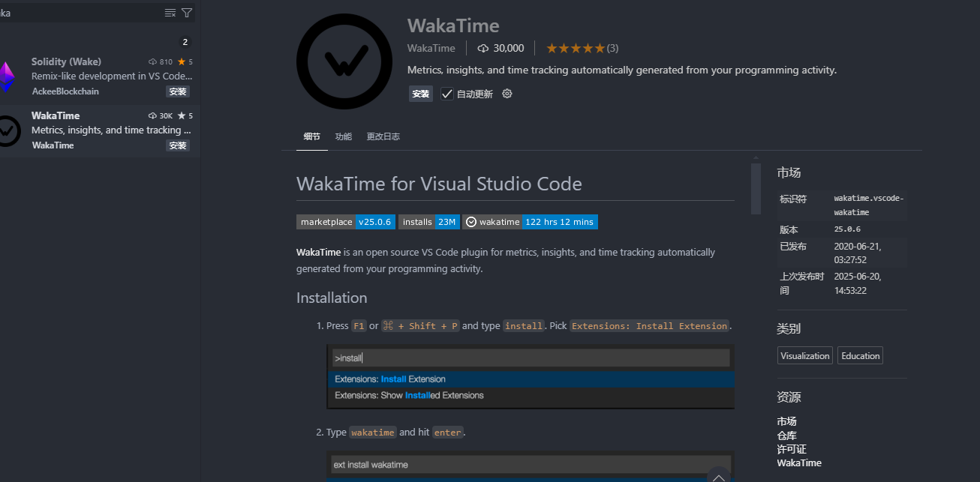Switch to the 功能 tab
Image resolution: width=980 pixels, height=482 pixels.
tap(344, 136)
